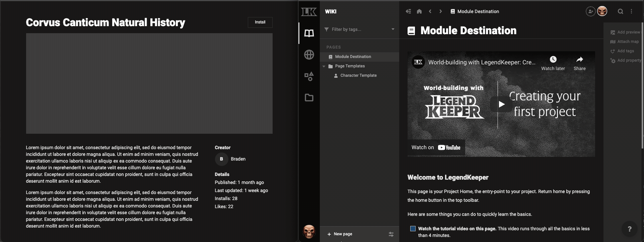Screen dimensions: 644x242
Task: Navigate forward with the right chevron
Action: click(440, 11)
